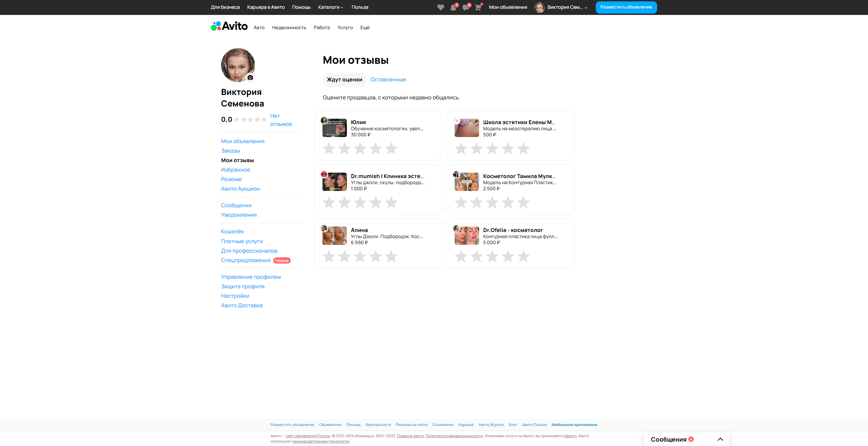Click footer Правила Авито link
The image size is (868, 446).
410,436
